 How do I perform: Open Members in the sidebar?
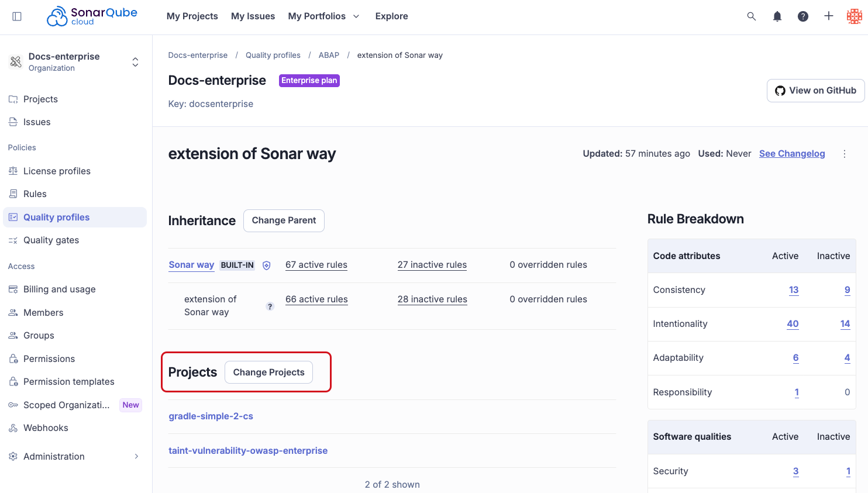click(x=75, y=313)
